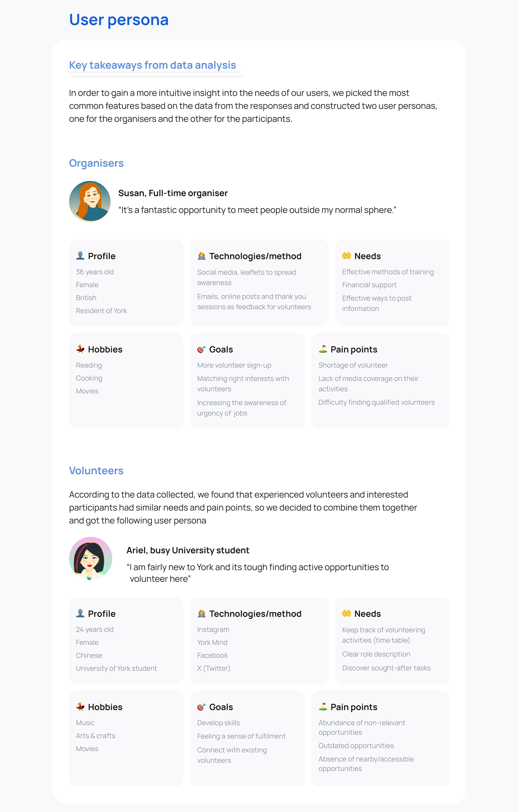Click the organiser Technologies/method person icon
The width and height of the screenshot is (518, 812).
[x=202, y=256]
